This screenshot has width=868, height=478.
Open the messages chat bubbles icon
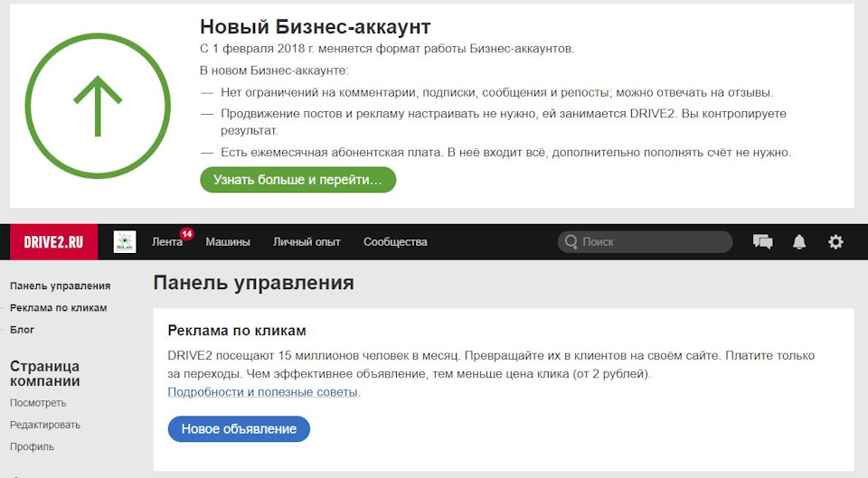(x=762, y=242)
